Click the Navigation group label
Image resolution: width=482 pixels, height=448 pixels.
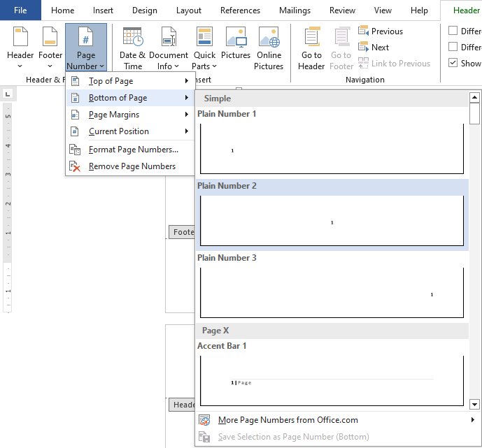[x=365, y=80]
